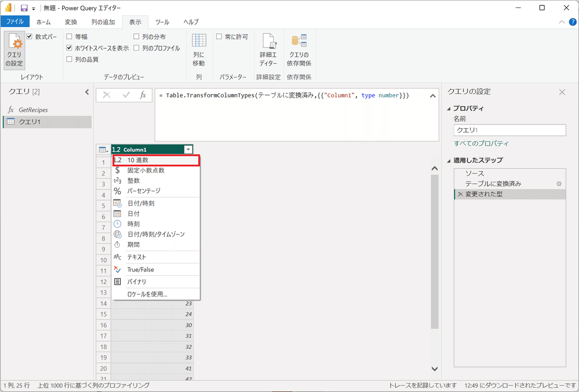The height and width of the screenshot is (392, 579).
Task: Enable 等幅 checkbox
Action: point(69,37)
